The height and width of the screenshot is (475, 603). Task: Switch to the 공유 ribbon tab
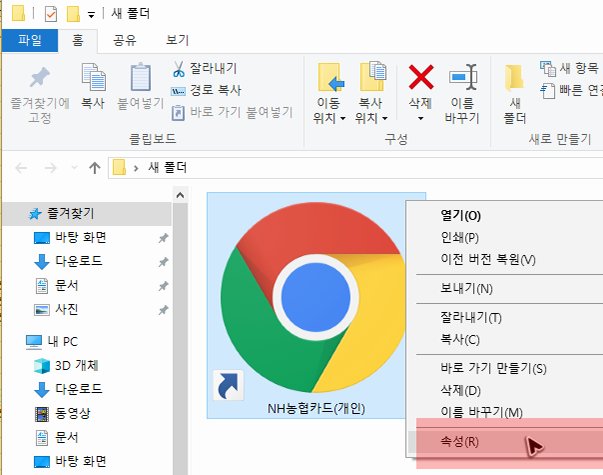[125, 40]
